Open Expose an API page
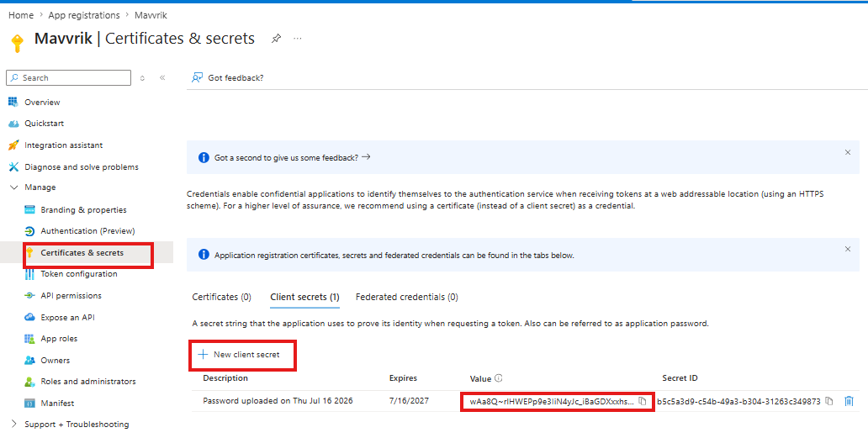The width and height of the screenshot is (868, 438). [67, 318]
